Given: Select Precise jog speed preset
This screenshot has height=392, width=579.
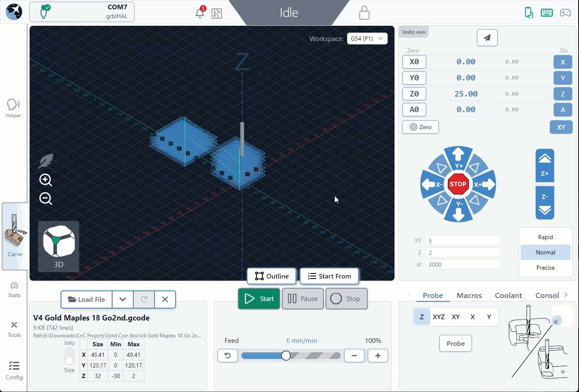Looking at the screenshot, I should (546, 268).
